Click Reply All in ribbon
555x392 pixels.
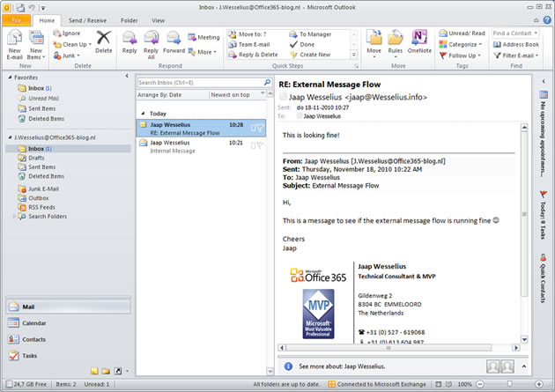[152, 45]
